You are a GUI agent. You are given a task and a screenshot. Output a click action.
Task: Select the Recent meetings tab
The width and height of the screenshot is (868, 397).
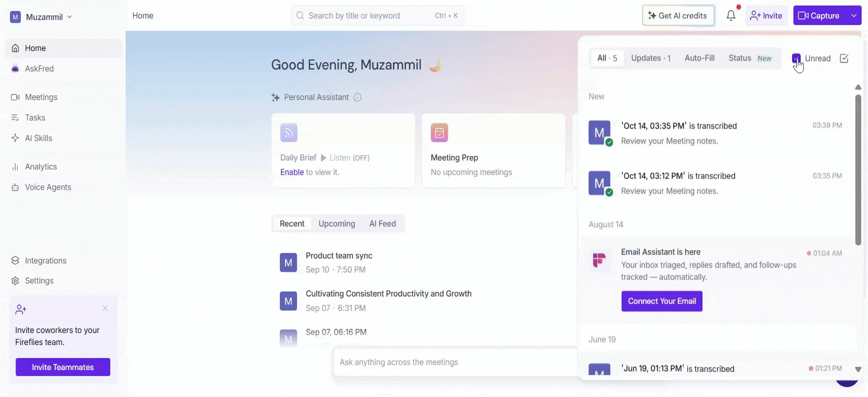point(292,224)
